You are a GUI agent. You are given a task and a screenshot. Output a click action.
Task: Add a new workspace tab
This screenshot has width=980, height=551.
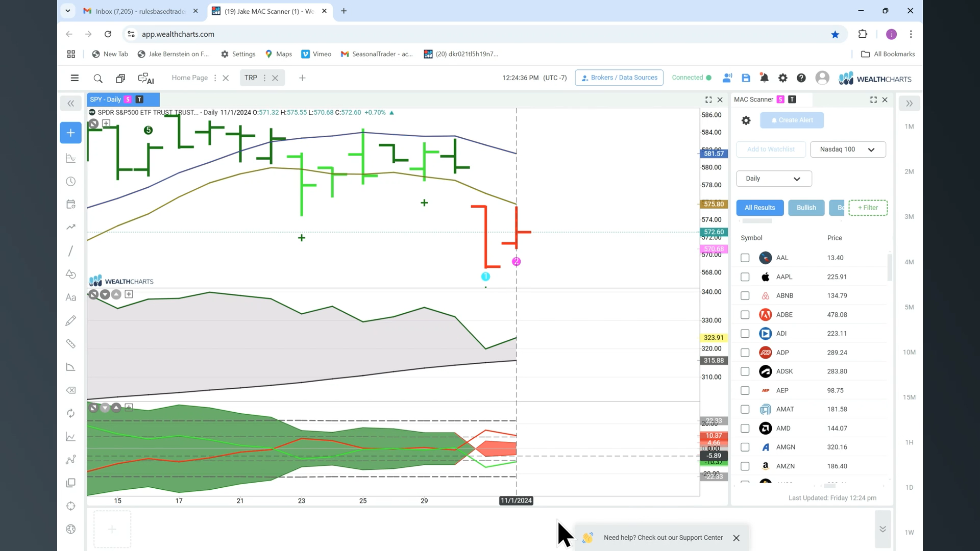click(302, 78)
